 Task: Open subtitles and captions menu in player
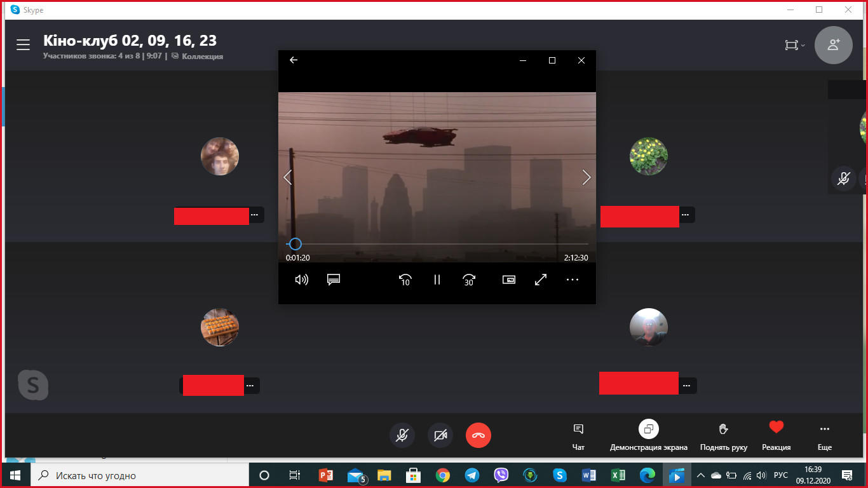pyautogui.click(x=334, y=280)
